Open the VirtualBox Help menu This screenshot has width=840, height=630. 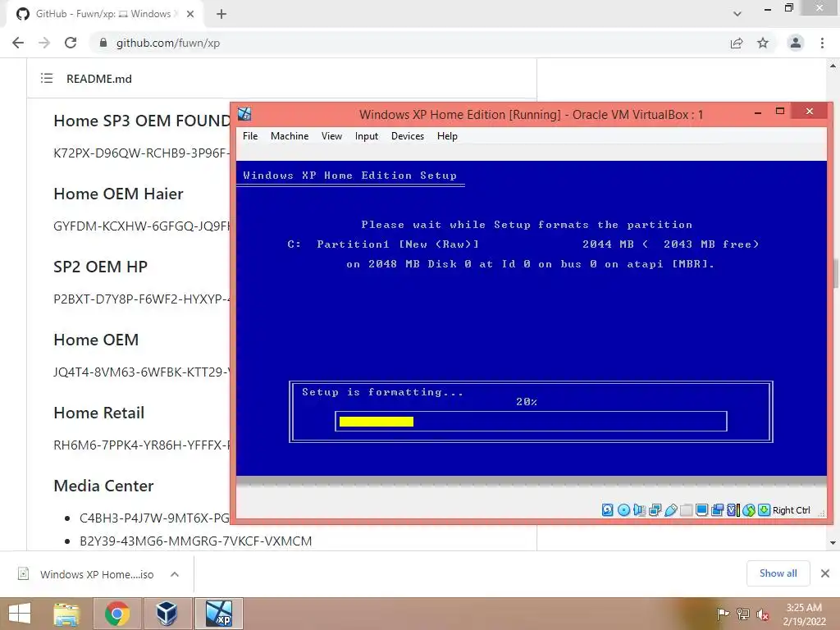point(447,136)
